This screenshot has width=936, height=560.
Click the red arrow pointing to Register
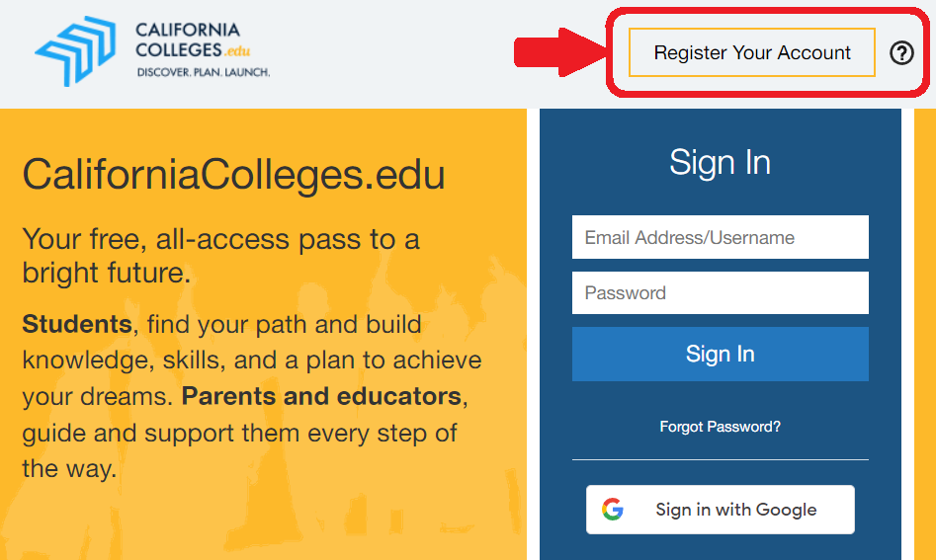560,52
